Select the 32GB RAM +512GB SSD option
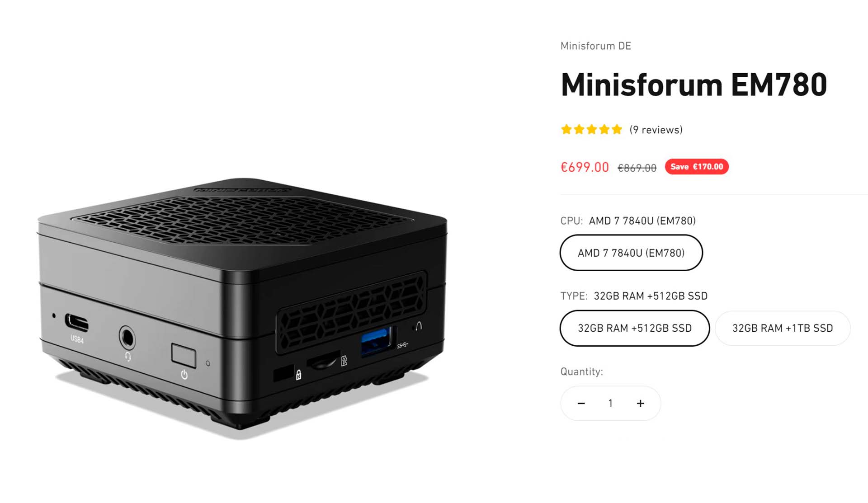The image size is (868, 503). pyautogui.click(x=635, y=328)
